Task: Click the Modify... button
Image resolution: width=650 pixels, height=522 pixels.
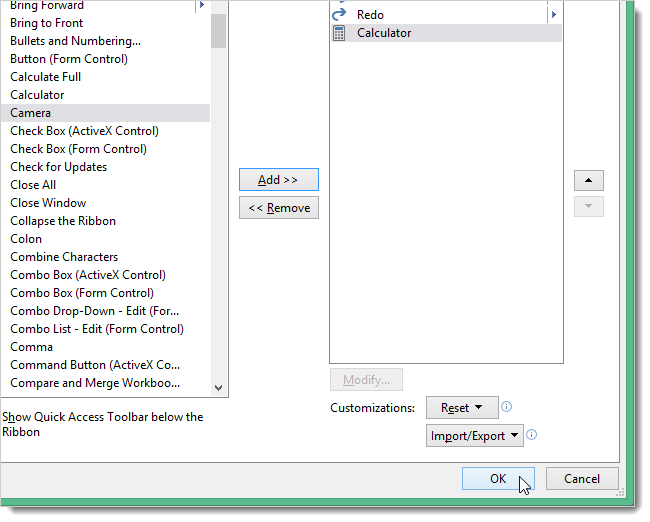Action: pos(366,379)
